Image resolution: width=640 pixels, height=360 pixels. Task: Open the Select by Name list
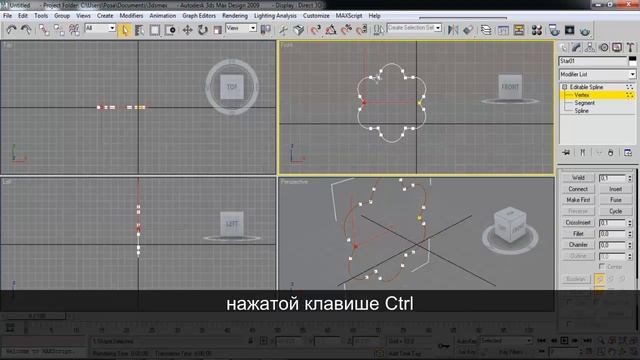tap(140, 30)
